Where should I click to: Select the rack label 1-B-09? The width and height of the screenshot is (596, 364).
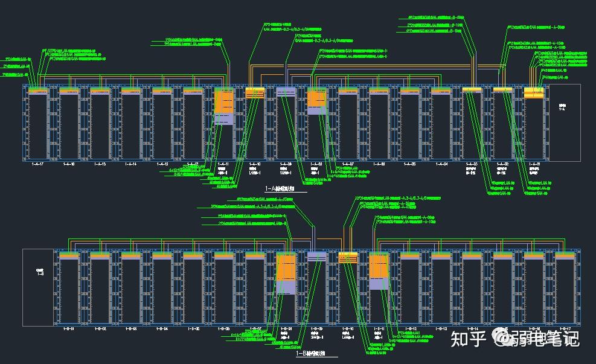tap(316, 328)
